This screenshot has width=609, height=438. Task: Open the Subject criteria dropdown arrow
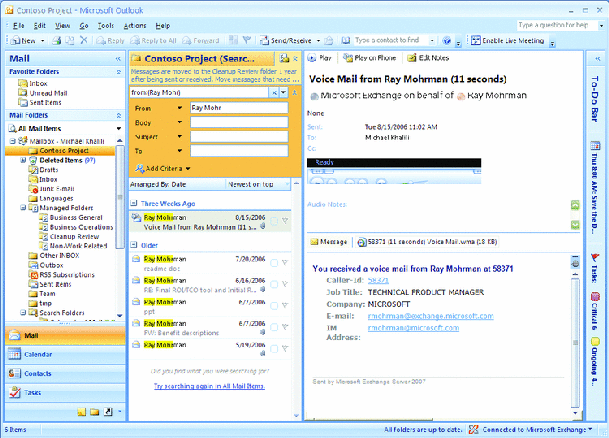tap(180, 136)
